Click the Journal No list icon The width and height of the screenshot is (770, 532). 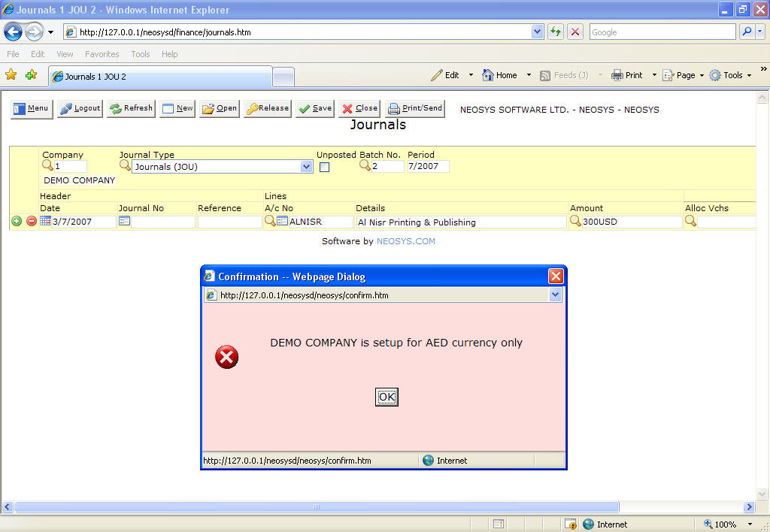click(124, 221)
